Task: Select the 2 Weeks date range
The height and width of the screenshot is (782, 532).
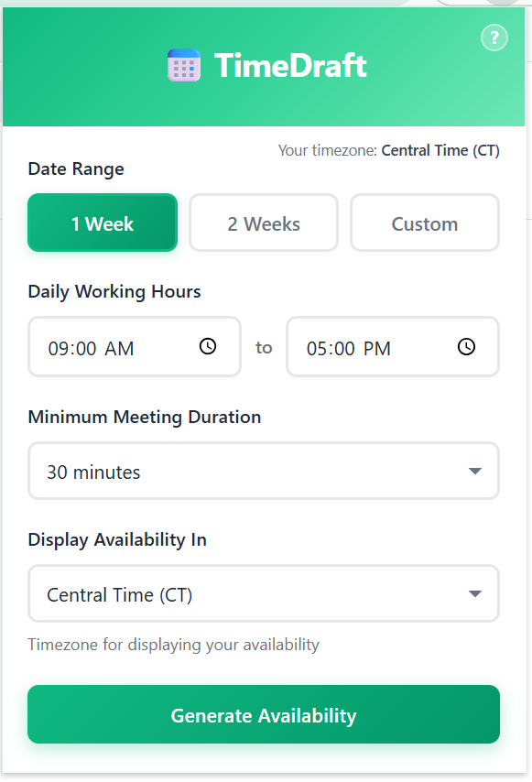Action: (263, 223)
